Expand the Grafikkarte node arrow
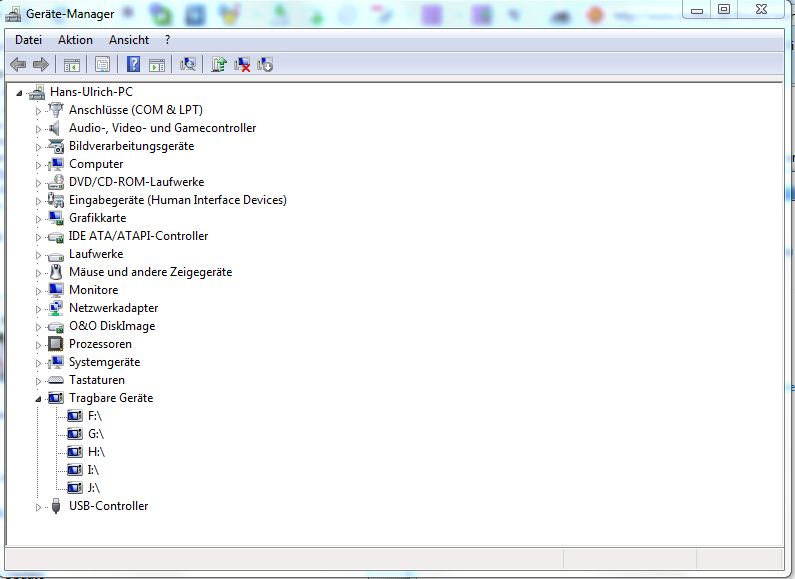This screenshot has width=795, height=579. click(x=38, y=219)
